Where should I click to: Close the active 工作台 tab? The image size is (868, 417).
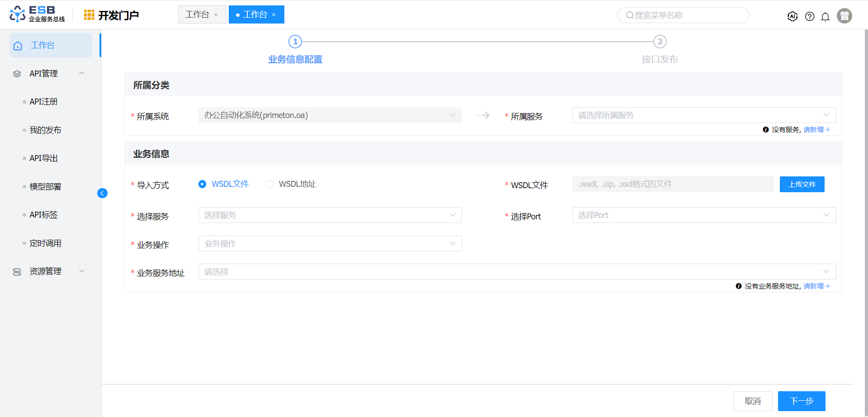tap(274, 15)
